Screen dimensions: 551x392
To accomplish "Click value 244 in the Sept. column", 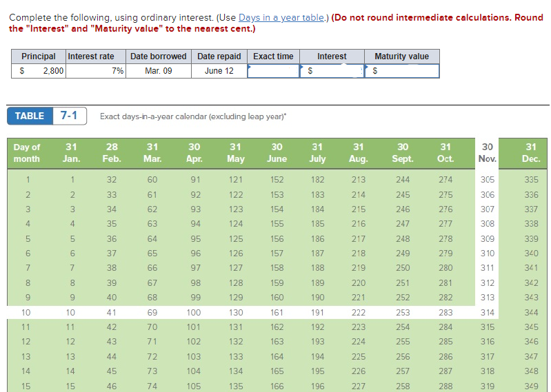I will tap(403, 180).
